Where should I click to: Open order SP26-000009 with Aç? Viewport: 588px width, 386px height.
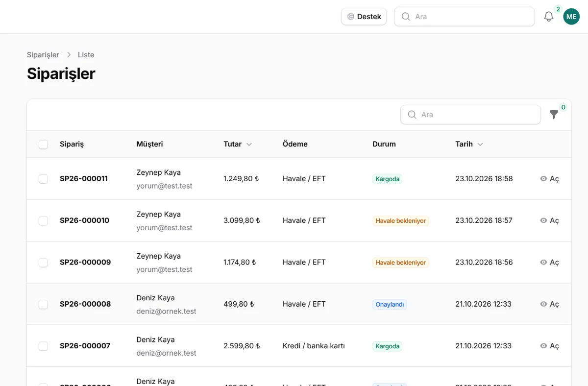pos(549,262)
